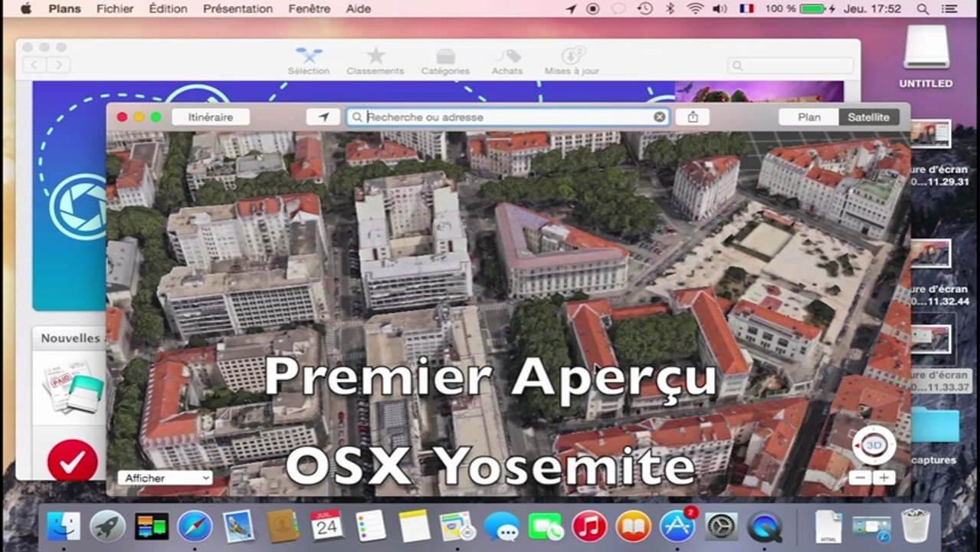Clear the Maps search field with the X button
This screenshot has width=980, height=552.
coord(659,117)
